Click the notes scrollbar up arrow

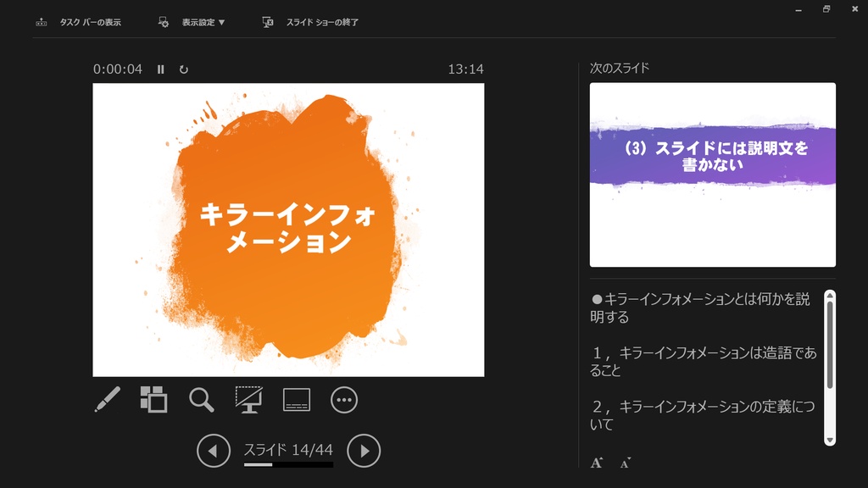coord(830,296)
